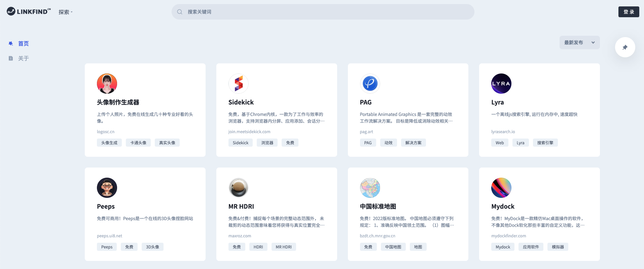The image size is (644, 269).
Task: Click the 中国标准地图 map icon
Action: point(370,188)
